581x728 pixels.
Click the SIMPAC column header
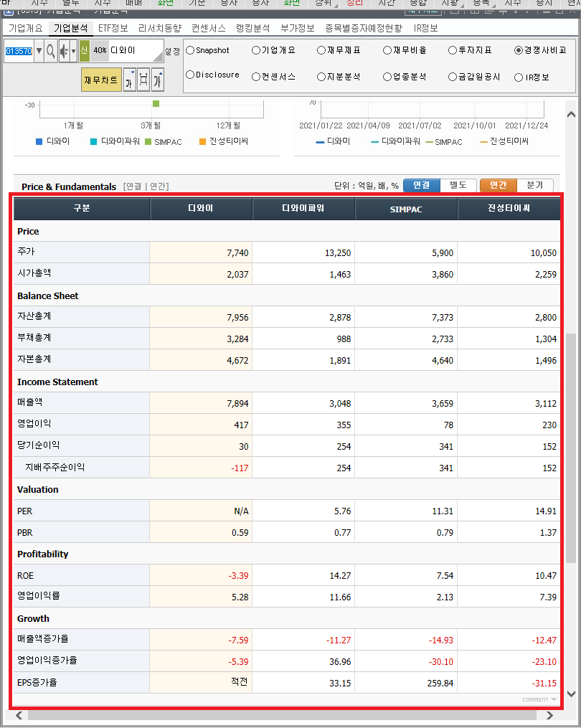(407, 209)
